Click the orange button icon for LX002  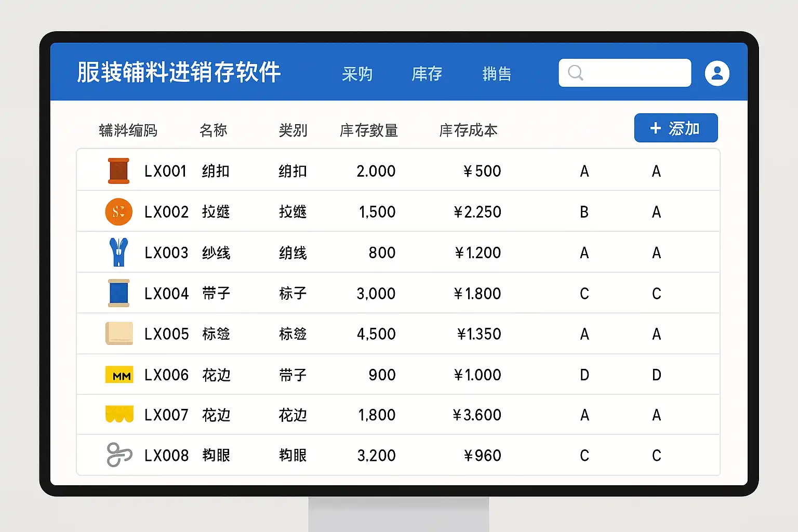pos(118,212)
